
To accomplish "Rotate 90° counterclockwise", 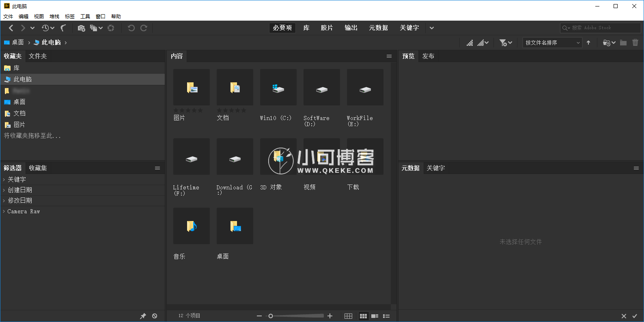I will [131, 28].
